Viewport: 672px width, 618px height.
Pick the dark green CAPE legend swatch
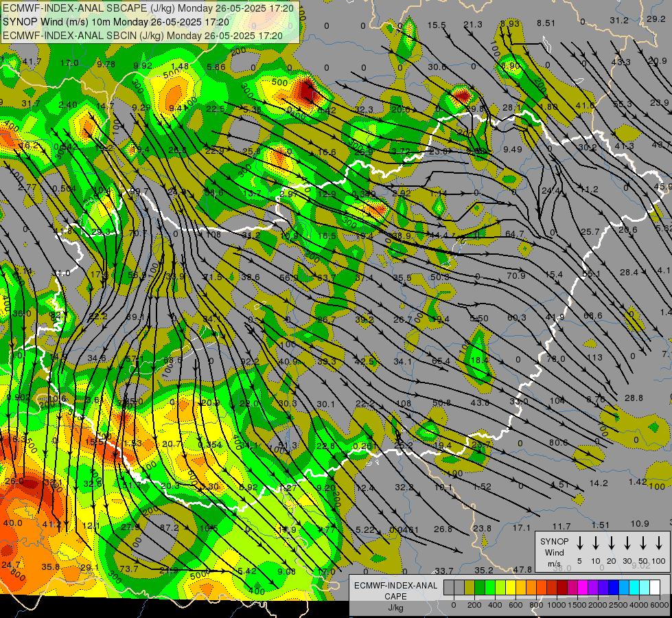[x=480, y=587]
